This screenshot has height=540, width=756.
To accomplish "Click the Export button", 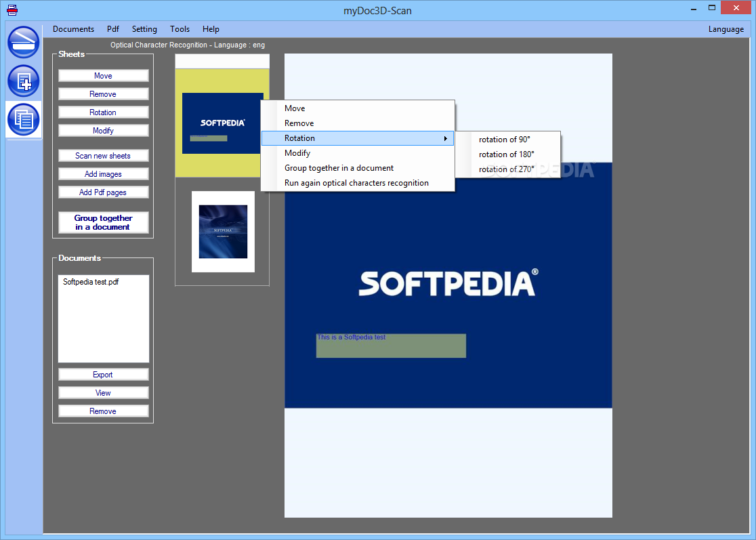I will point(103,375).
